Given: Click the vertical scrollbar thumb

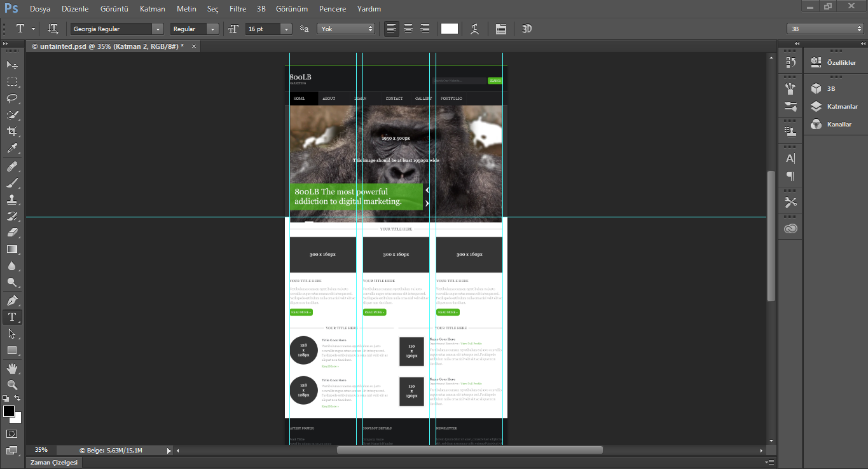Looking at the screenshot, I should (x=772, y=236).
